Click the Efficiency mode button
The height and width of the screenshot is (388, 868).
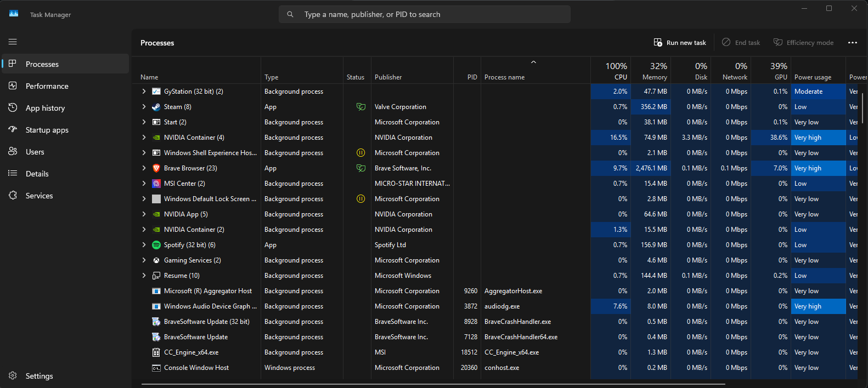click(x=803, y=43)
